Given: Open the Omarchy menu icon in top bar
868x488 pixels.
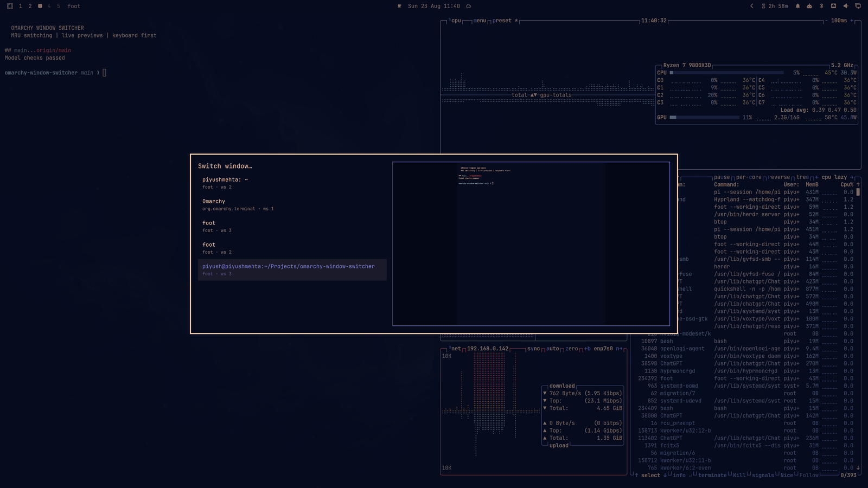Looking at the screenshot, I should pyautogui.click(x=10, y=6).
